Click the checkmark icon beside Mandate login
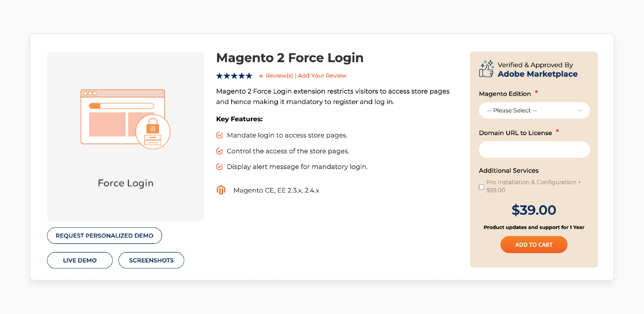This screenshot has height=314, width=644. 220,135
